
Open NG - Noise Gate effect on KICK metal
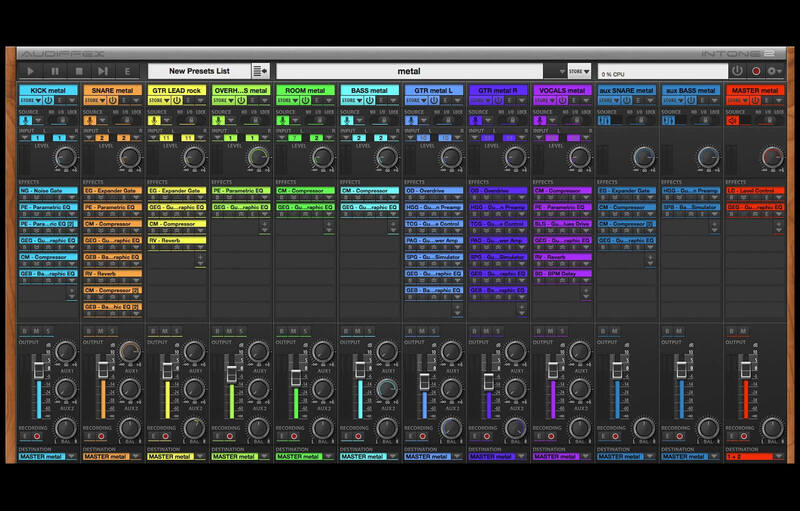point(48,190)
